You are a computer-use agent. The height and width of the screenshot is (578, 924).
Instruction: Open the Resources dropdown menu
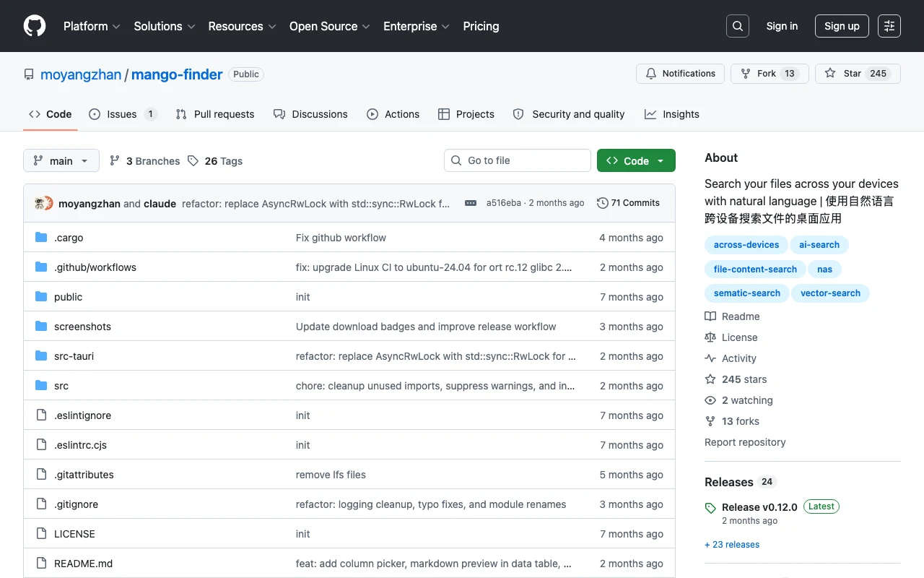point(242,26)
